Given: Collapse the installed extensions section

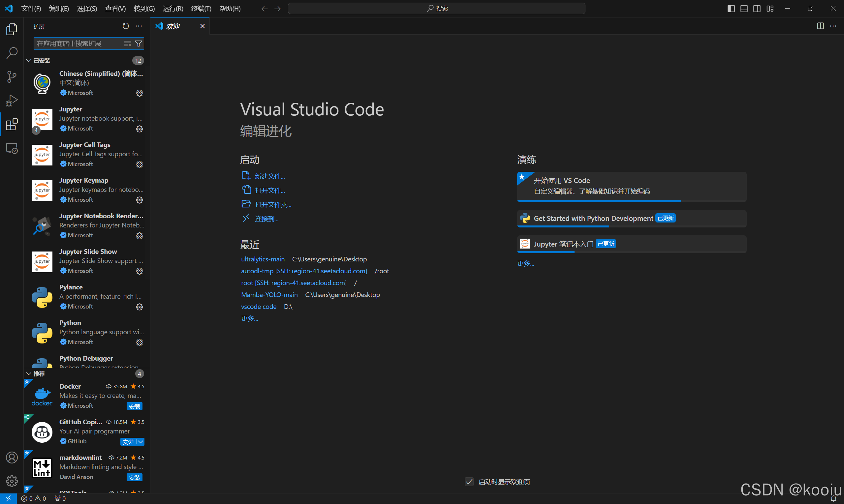Looking at the screenshot, I should (29, 60).
